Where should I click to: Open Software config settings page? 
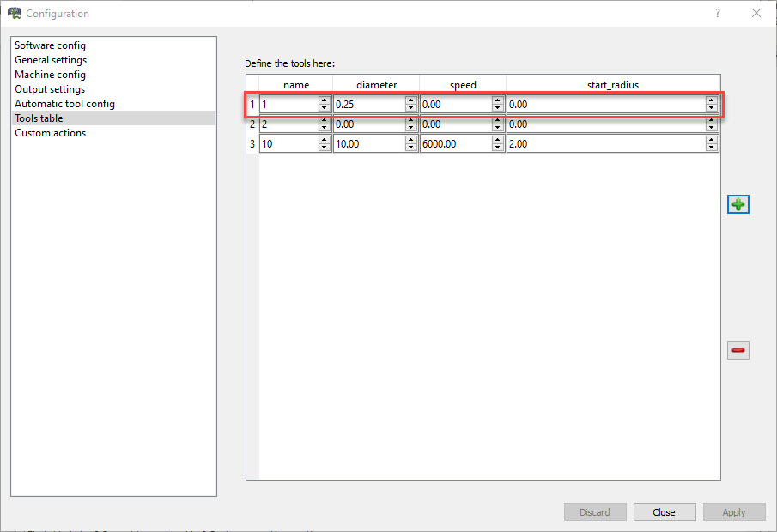coord(50,45)
